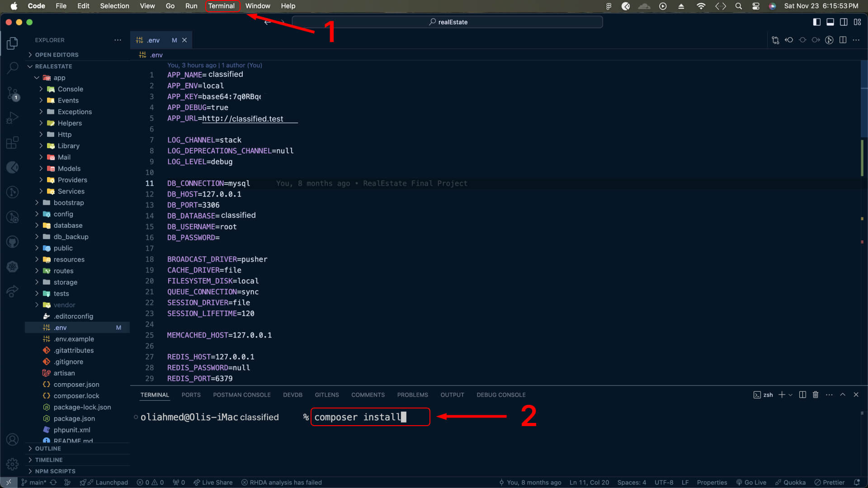Toggle the primary side bar layout button
The image size is (868, 488).
click(x=816, y=22)
